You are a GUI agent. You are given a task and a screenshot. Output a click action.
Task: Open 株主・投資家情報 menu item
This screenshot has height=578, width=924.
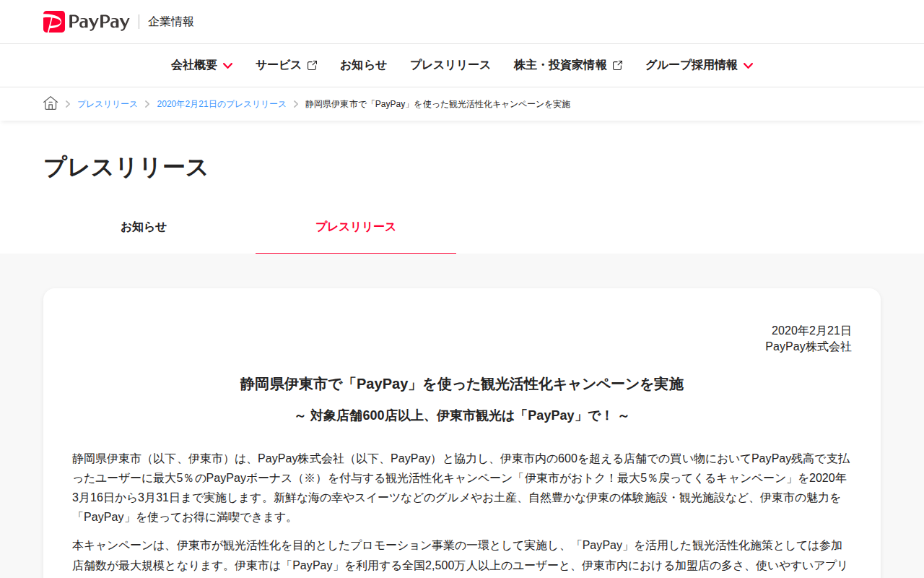point(560,65)
